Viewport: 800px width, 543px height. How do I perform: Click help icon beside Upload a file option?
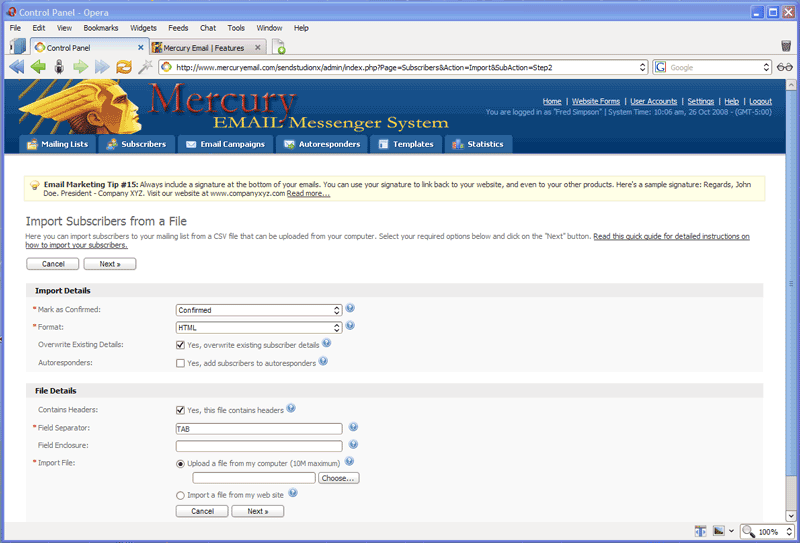[x=349, y=461]
